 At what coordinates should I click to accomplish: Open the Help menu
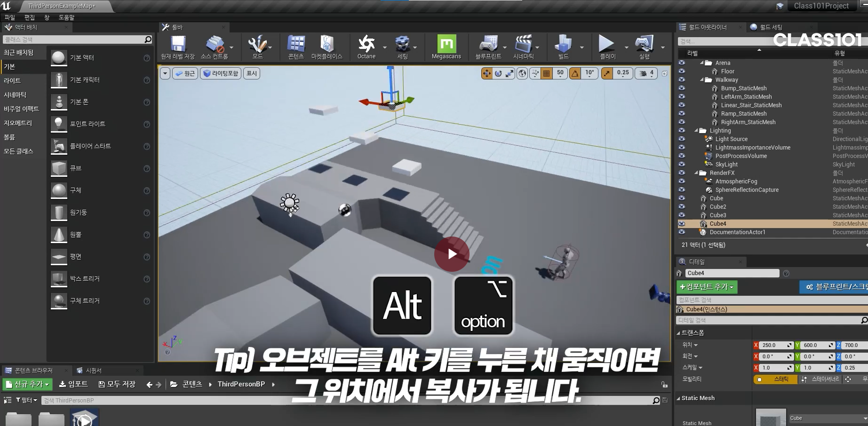66,17
